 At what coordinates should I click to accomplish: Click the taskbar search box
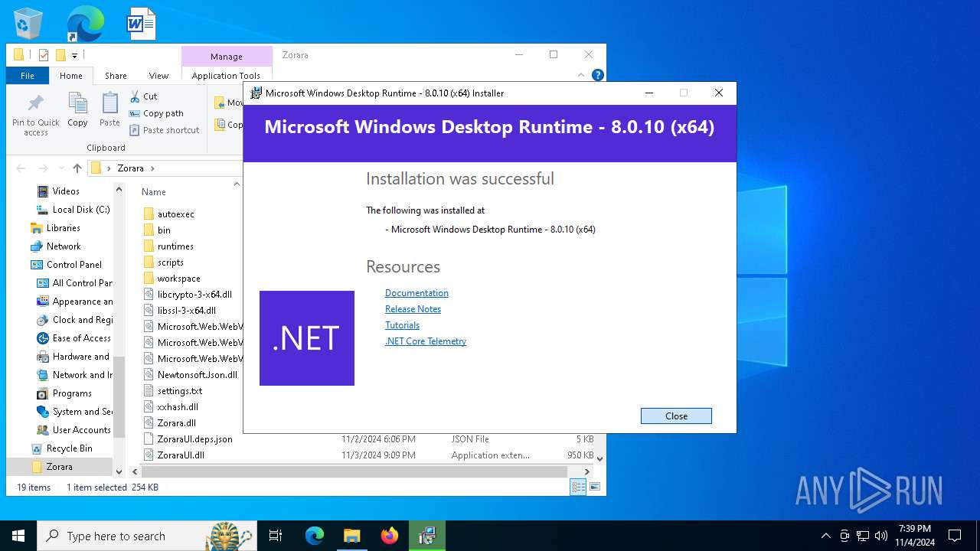(146, 536)
